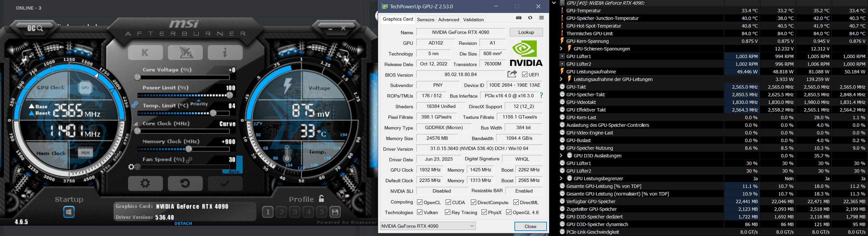Toggle the OpenGL 4.6 checkbox

tap(509, 212)
